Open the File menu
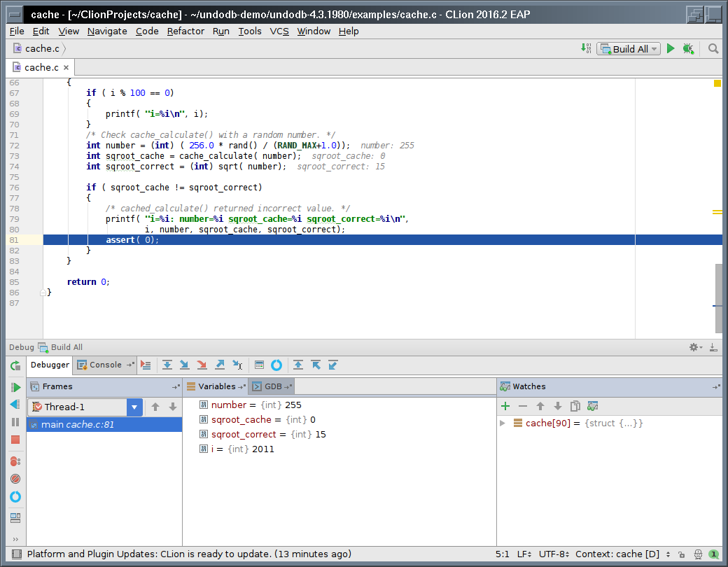This screenshot has height=567, width=728. coord(17,31)
